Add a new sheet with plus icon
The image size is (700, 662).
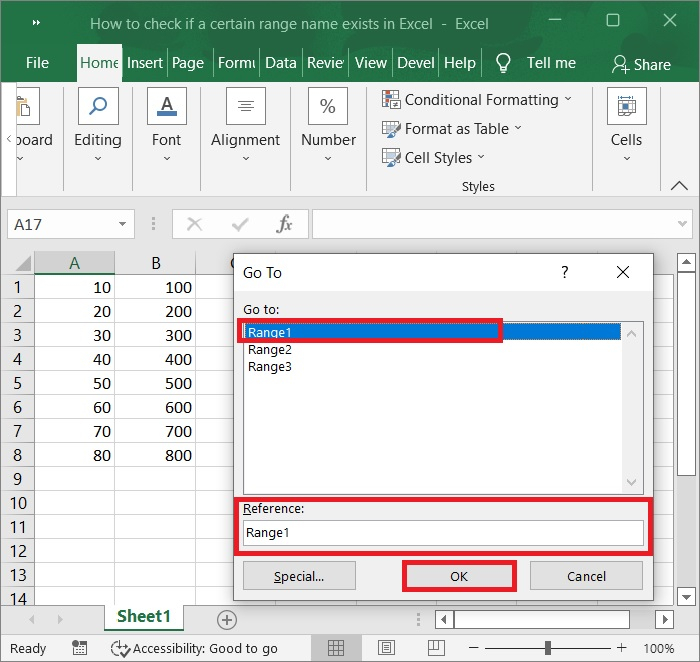[x=227, y=620]
